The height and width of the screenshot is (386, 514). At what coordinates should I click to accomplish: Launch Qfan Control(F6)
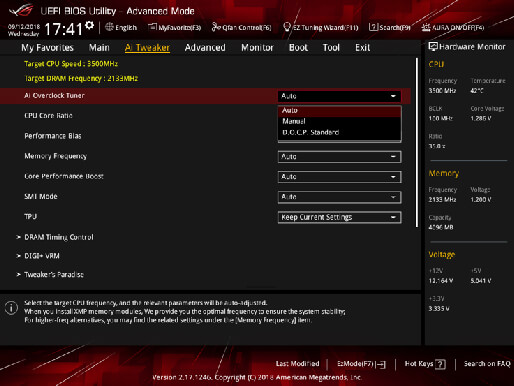[x=242, y=27]
